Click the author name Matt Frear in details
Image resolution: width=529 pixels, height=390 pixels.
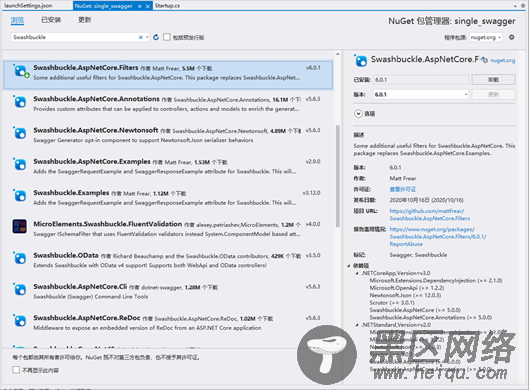pyautogui.click(x=403, y=178)
